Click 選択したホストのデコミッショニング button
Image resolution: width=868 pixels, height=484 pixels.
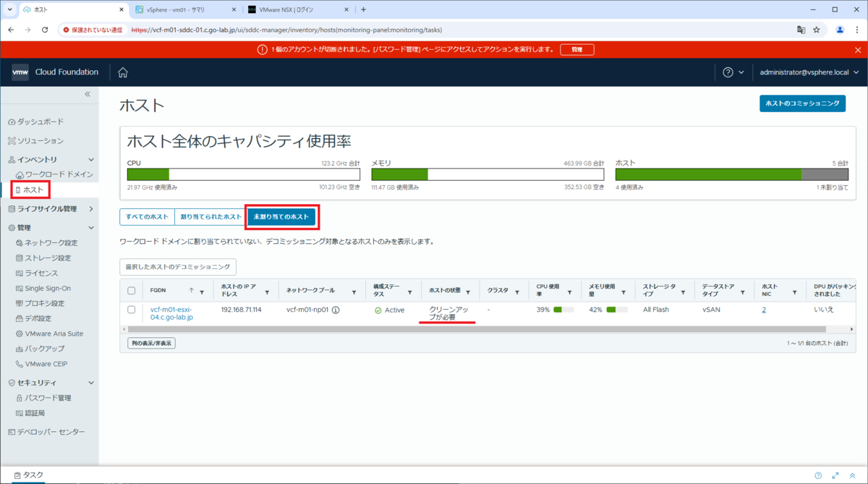(178, 267)
